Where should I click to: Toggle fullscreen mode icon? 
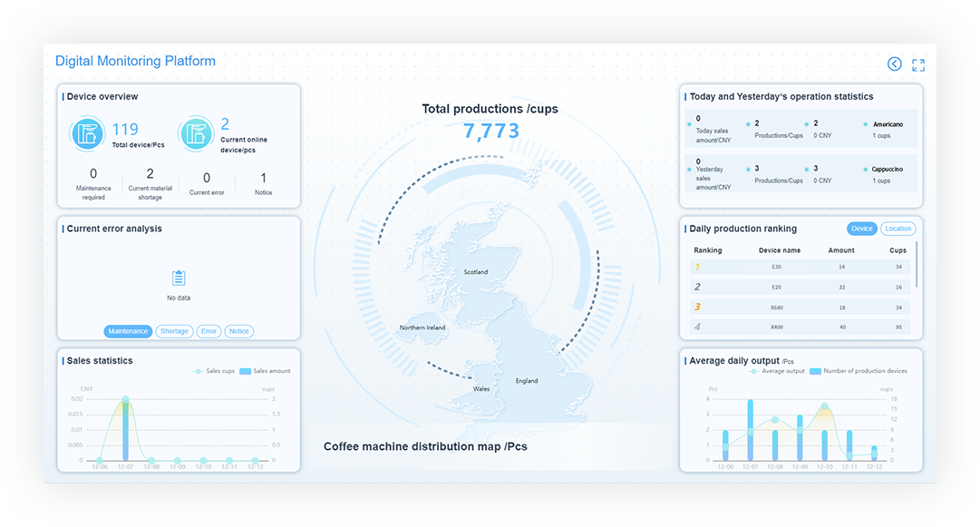click(918, 64)
